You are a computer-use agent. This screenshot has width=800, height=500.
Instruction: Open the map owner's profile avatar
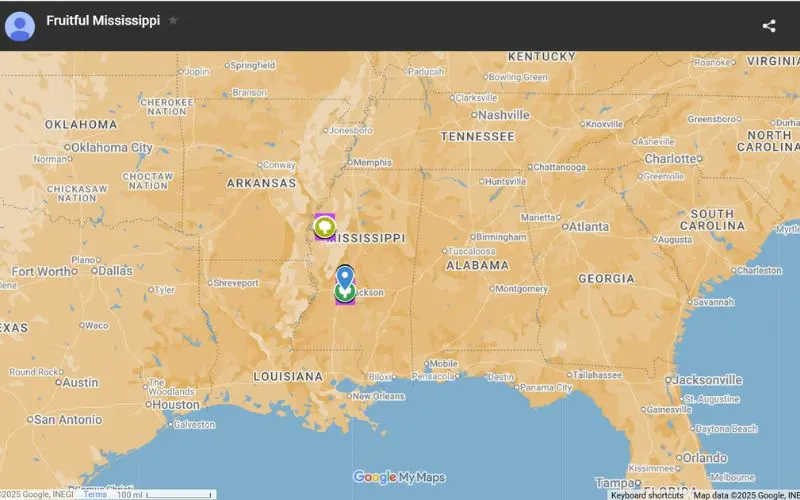click(20, 26)
